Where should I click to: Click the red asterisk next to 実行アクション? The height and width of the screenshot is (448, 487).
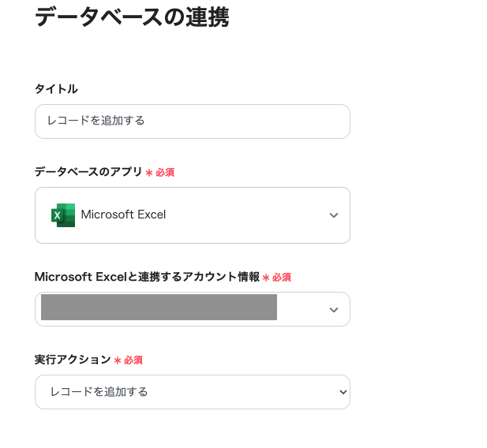(118, 360)
